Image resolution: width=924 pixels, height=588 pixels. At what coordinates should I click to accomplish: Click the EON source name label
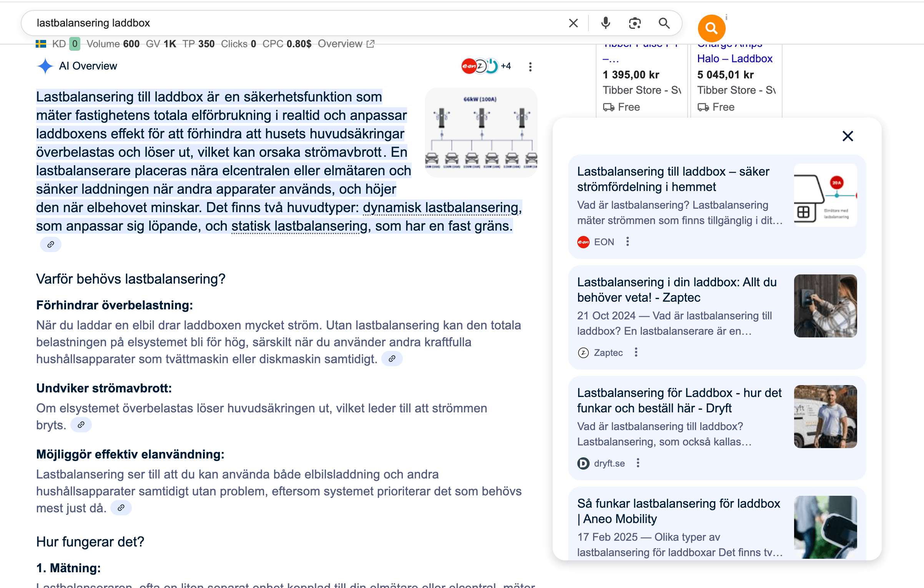[x=604, y=242]
